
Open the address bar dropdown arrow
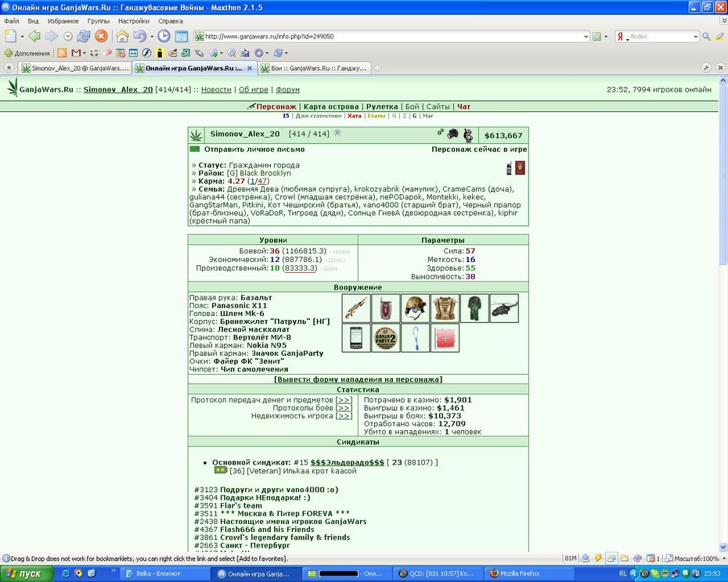tap(586, 37)
